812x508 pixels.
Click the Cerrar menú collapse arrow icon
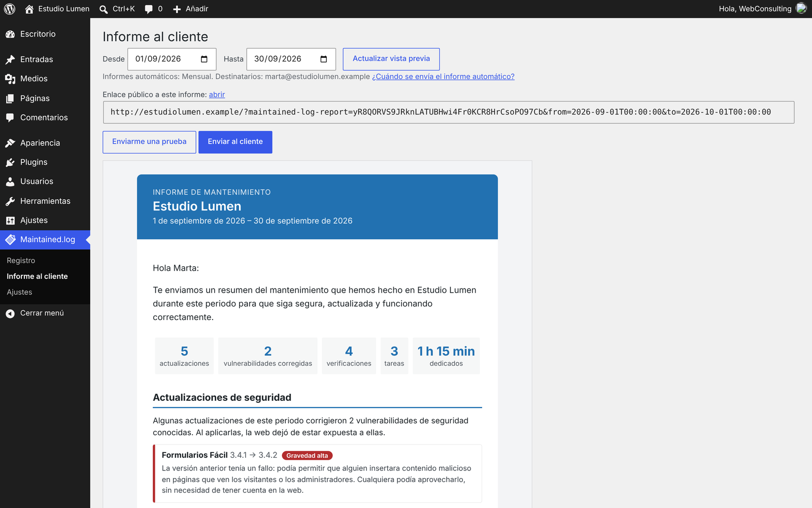10,313
